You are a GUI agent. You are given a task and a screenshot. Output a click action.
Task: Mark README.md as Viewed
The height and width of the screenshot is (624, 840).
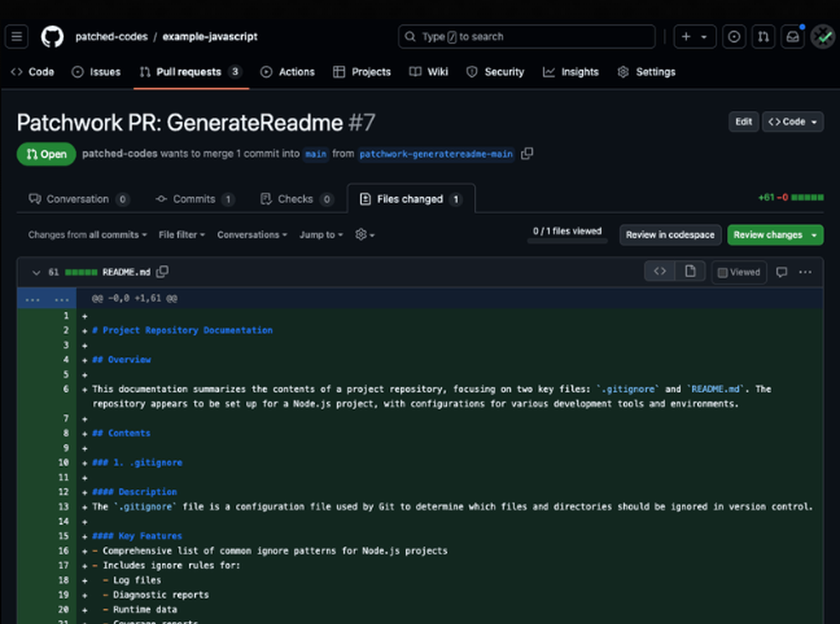pyautogui.click(x=738, y=272)
